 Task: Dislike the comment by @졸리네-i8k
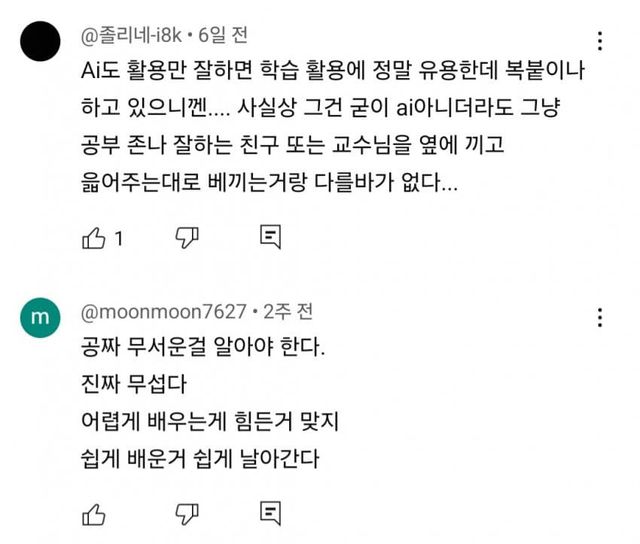tap(186, 237)
